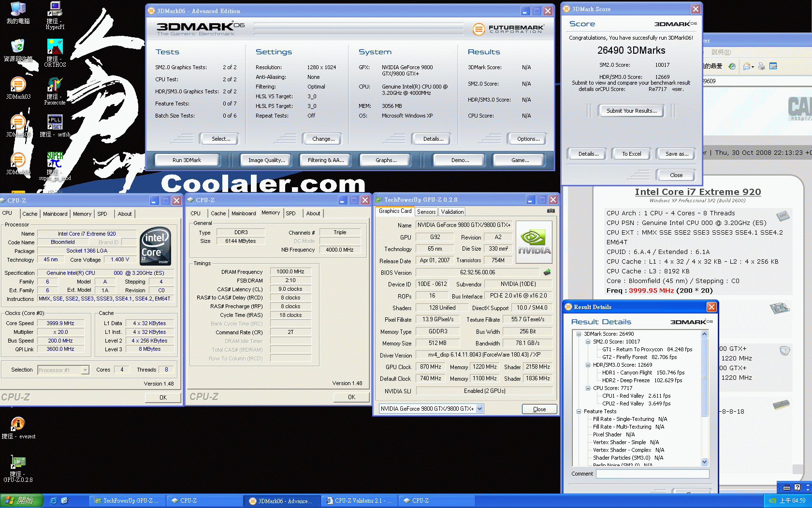Open the Piexecute desktop shortcut
Viewport: 812px width, 508px height.
pyautogui.click(x=55, y=91)
